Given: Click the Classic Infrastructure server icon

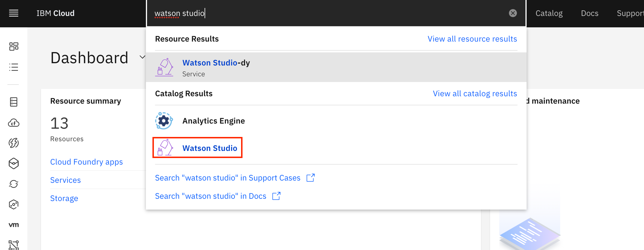Looking at the screenshot, I should click(14, 102).
